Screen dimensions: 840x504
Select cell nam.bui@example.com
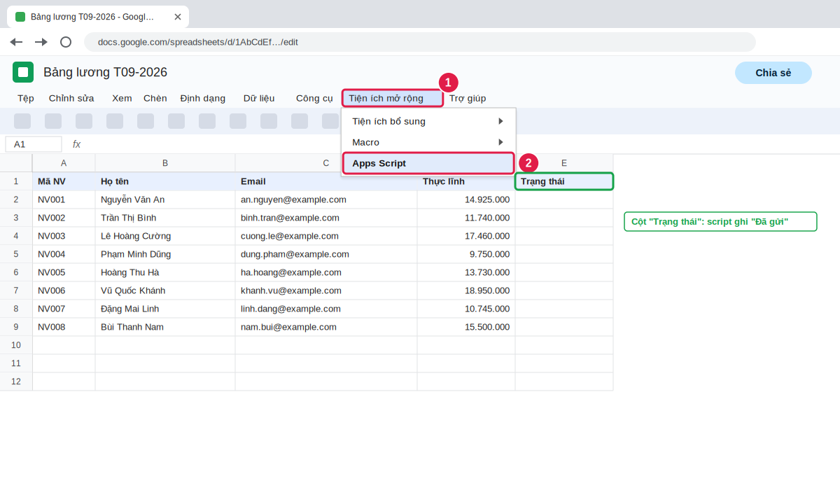326,327
